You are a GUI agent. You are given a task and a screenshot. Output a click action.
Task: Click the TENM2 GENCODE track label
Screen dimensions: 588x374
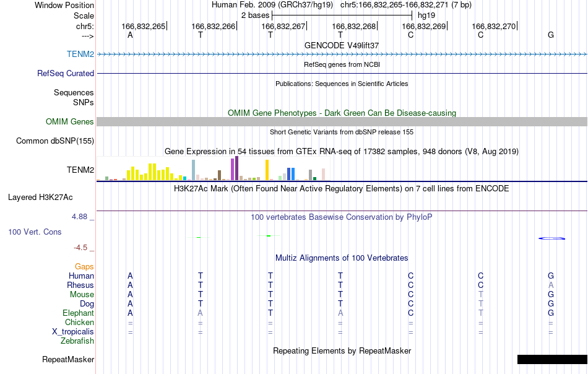click(x=80, y=54)
